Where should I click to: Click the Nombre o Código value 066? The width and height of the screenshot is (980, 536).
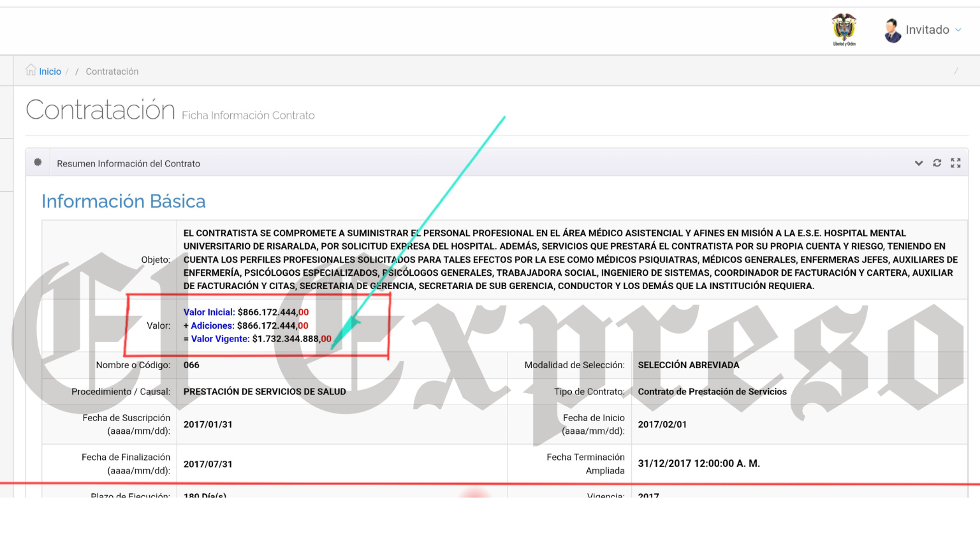click(191, 365)
